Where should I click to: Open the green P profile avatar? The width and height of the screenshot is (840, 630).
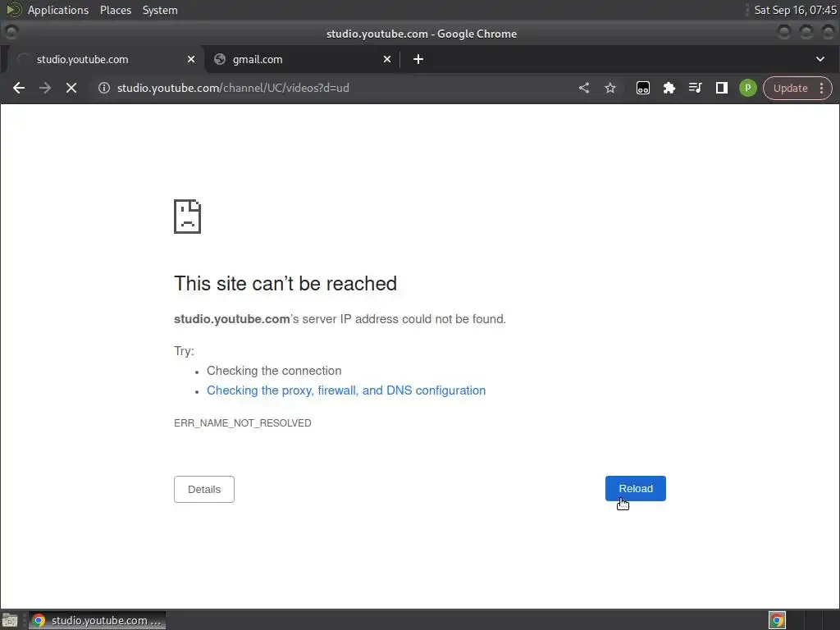pyautogui.click(x=748, y=88)
